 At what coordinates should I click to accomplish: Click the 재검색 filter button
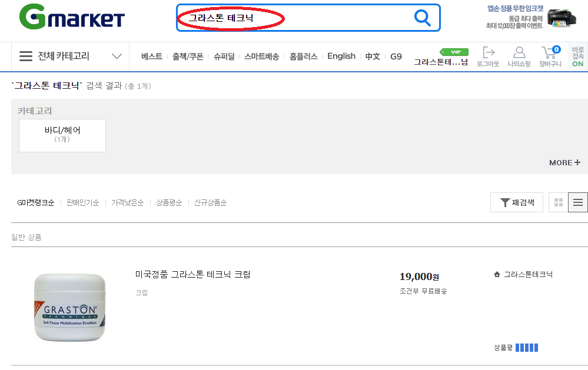tap(516, 202)
